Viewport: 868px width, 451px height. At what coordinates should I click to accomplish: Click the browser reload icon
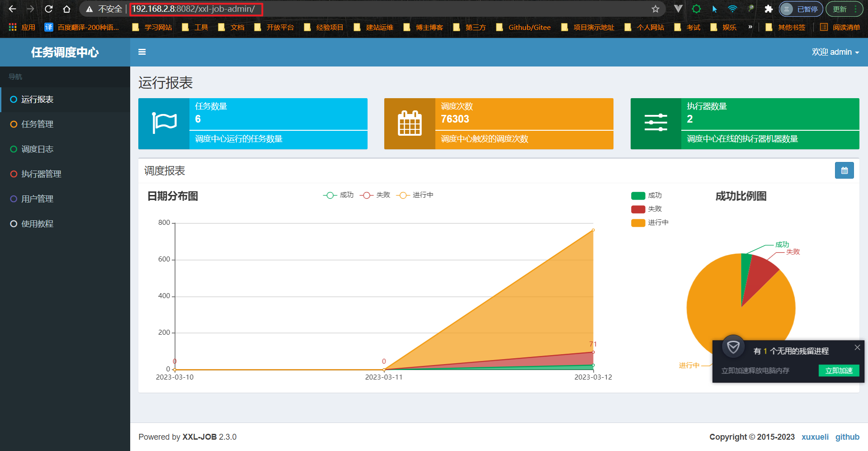tap(49, 9)
